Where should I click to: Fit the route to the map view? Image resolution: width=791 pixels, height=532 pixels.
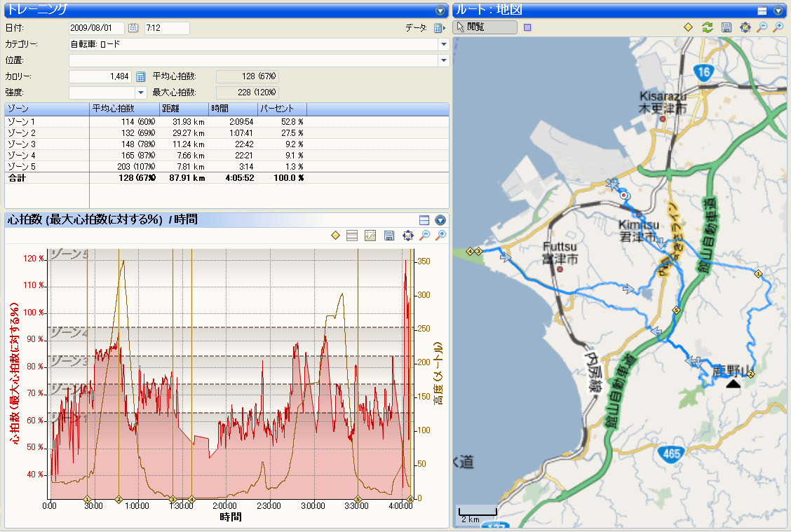pyautogui.click(x=745, y=27)
